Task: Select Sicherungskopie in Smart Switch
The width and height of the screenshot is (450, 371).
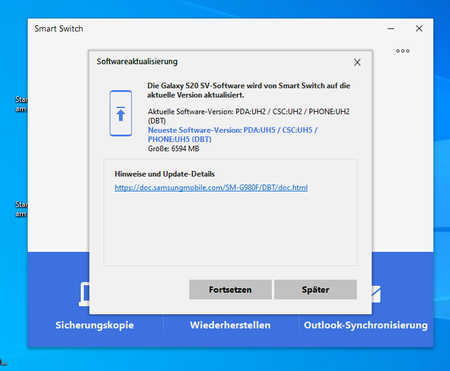Action: click(x=95, y=325)
